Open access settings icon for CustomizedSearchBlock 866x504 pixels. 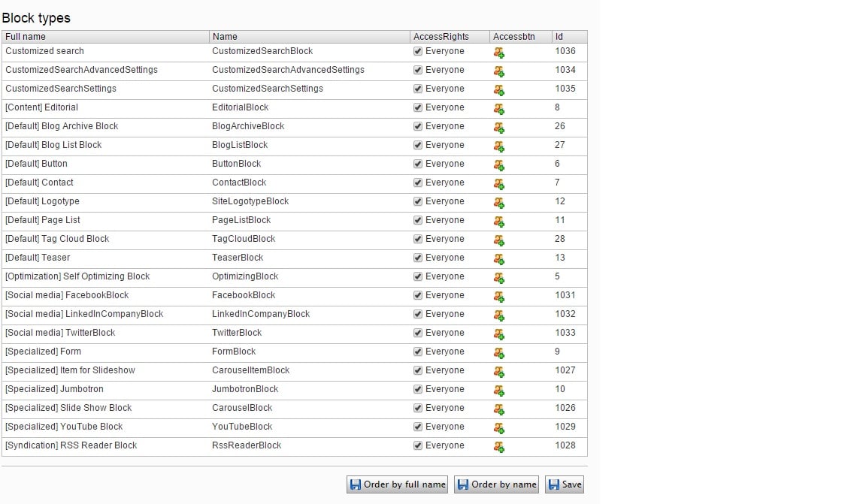coord(498,53)
